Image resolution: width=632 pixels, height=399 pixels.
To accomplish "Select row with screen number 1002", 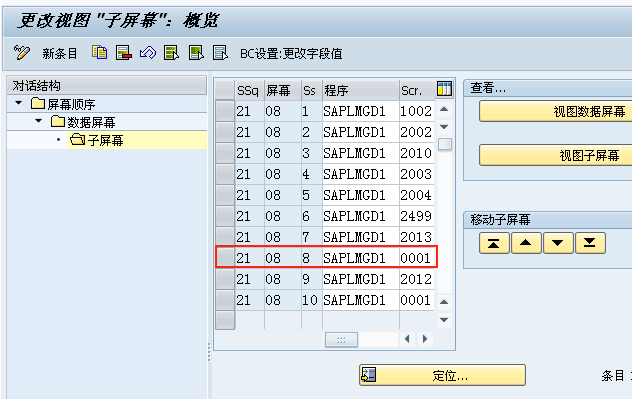I will [x=225, y=111].
